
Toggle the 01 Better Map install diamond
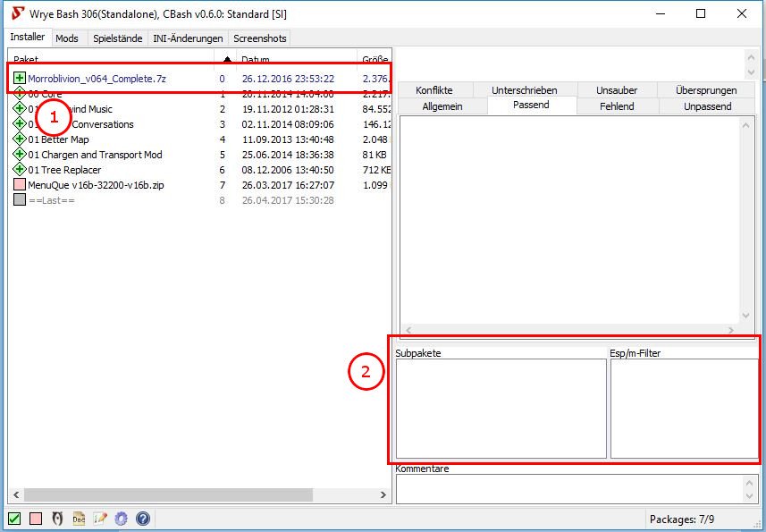19,139
